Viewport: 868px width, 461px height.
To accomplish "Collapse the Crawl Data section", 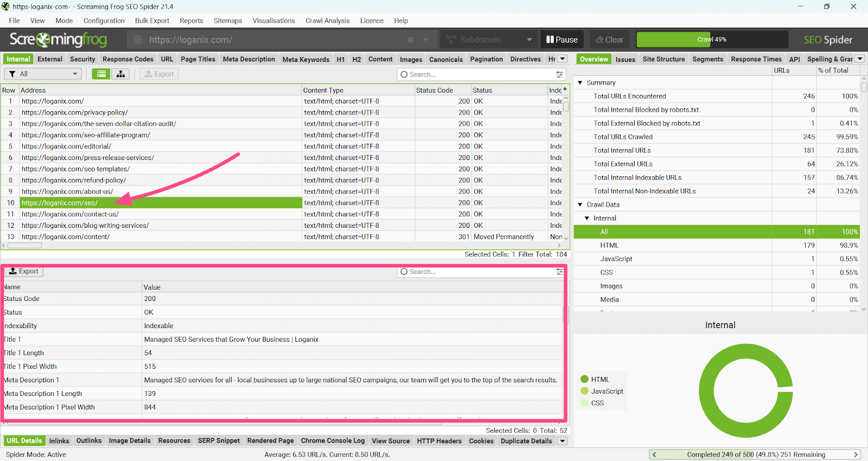I will pyautogui.click(x=580, y=204).
